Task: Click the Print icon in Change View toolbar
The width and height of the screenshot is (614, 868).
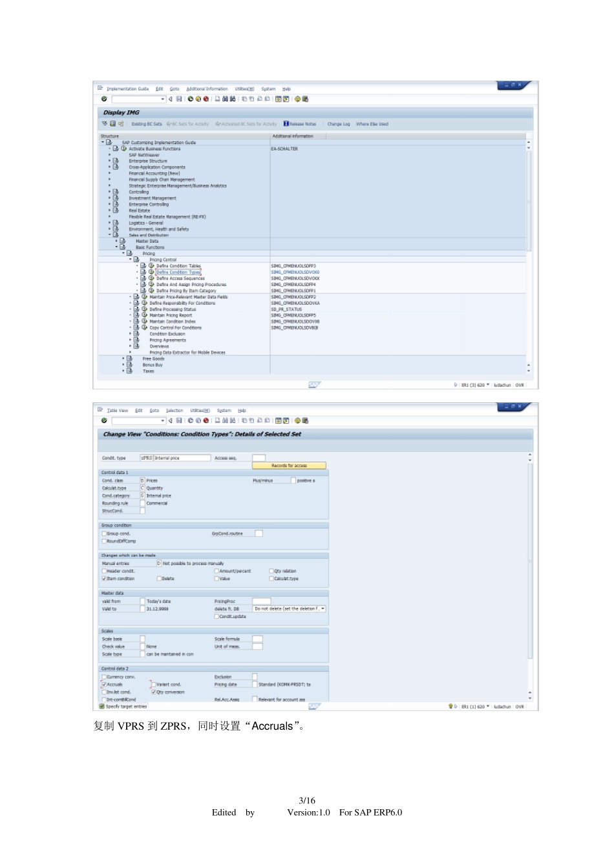Action: coord(218,420)
